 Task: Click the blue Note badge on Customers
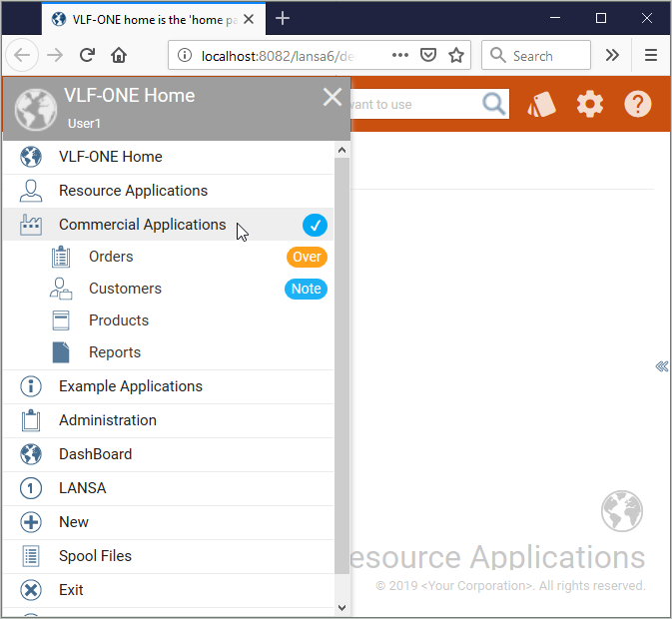306,289
